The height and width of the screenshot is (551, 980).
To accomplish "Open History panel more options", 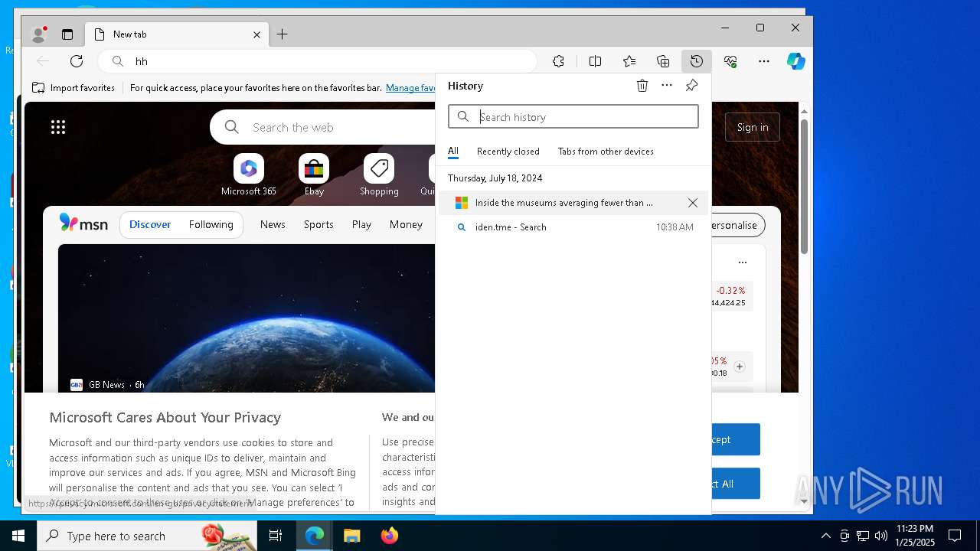I will click(667, 86).
